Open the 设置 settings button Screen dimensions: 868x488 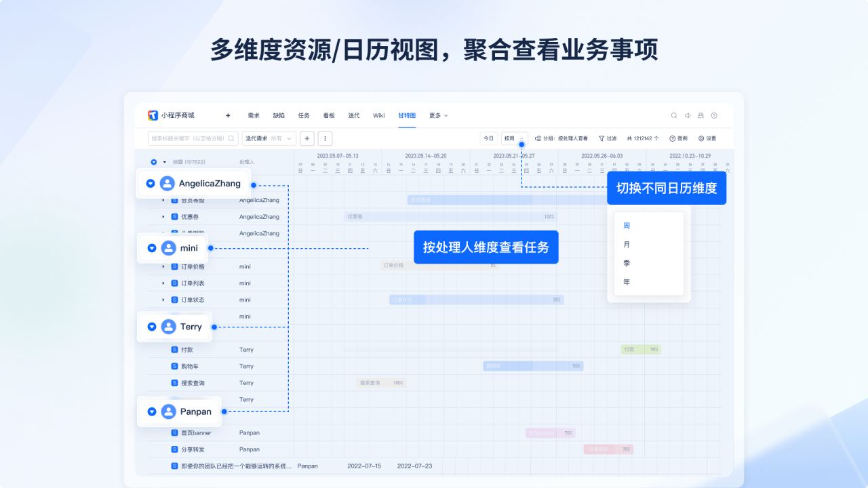coord(707,138)
